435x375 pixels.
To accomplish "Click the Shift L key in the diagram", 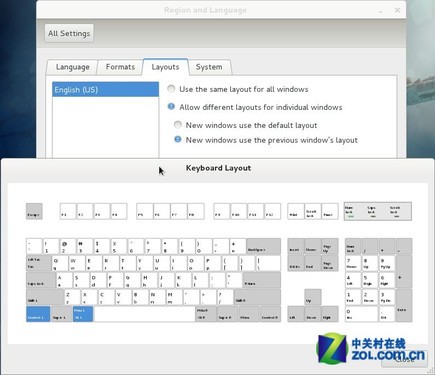I will point(45,297).
